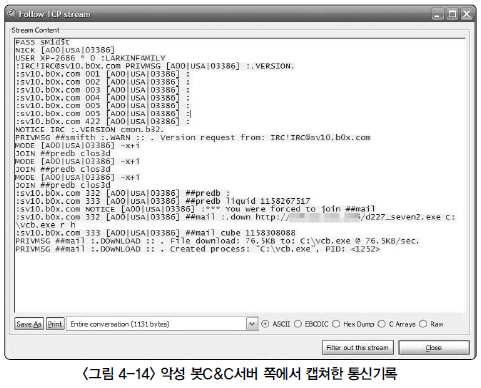Click the PRIVMSG ##smifth :.WARN line
The height and width of the screenshot is (388, 481).
(x=193, y=138)
